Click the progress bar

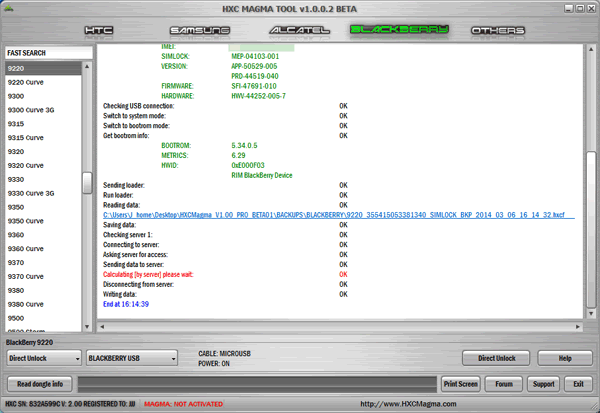click(x=257, y=384)
